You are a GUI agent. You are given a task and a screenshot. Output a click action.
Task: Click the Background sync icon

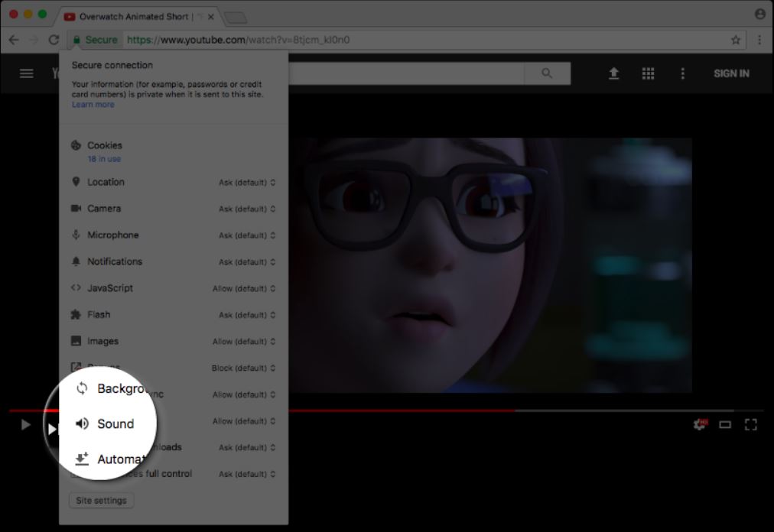(82, 388)
